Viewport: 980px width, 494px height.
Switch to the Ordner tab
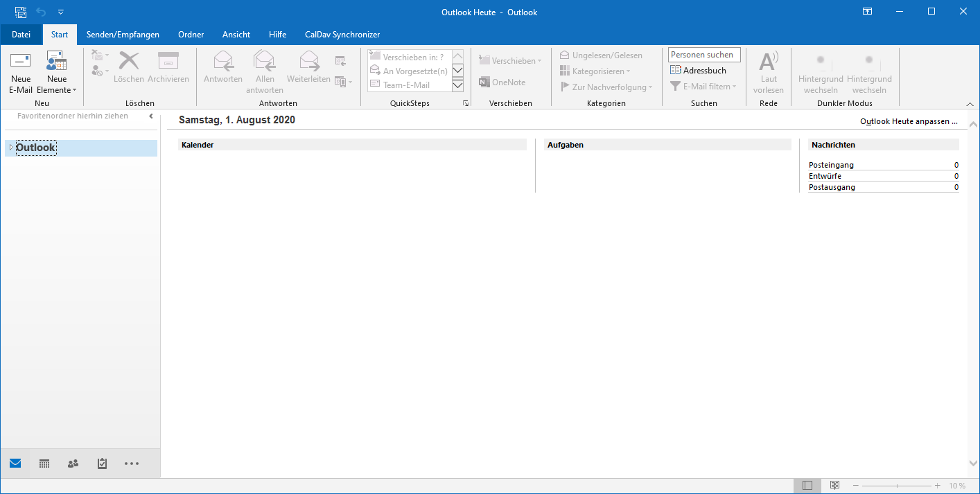click(x=191, y=35)
